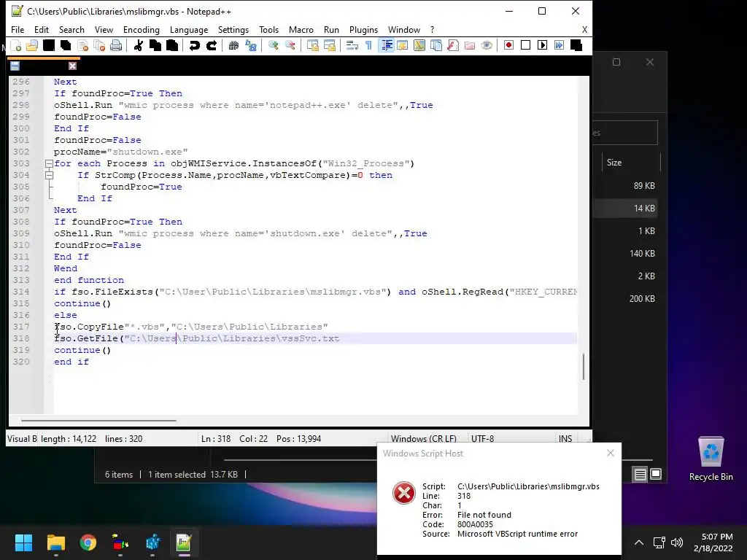Open the Macro menu
This screenshot has height=560, width=747.
(x=301, y=29)
